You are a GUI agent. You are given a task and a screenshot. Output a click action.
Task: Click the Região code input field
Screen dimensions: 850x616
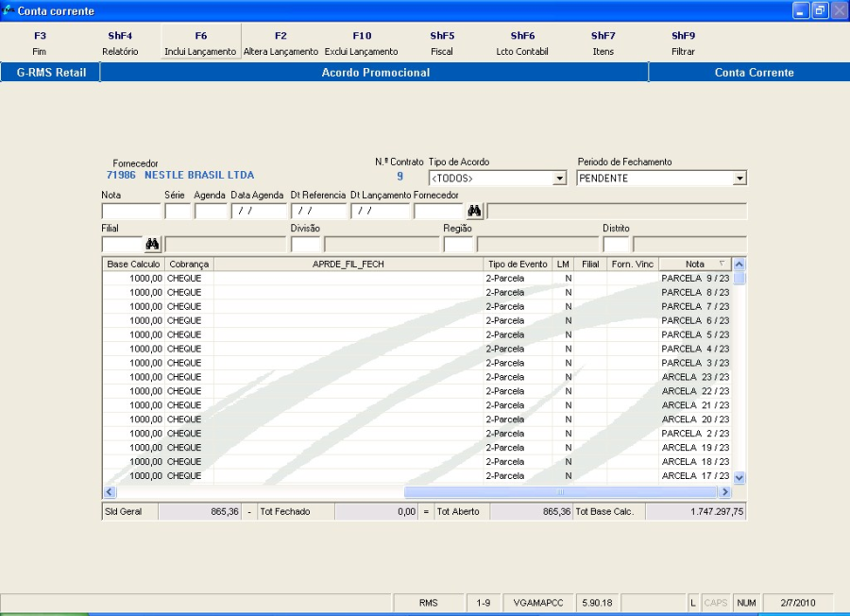[x=459, y=244]
